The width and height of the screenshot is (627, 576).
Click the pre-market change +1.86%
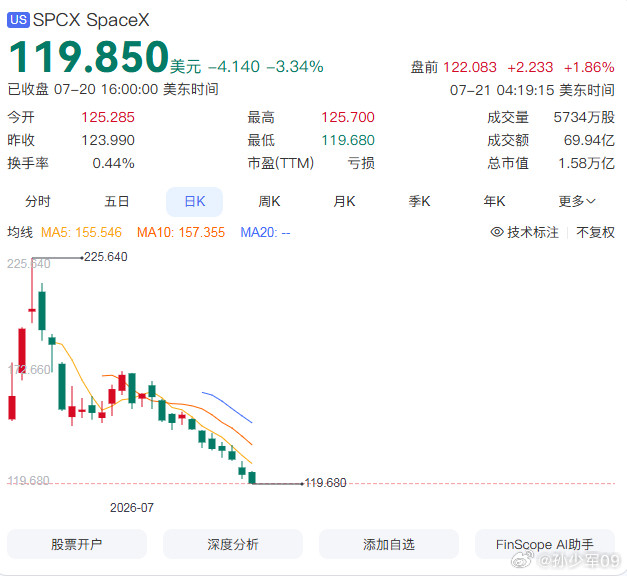pyautogui.click(x=589, y=67)
